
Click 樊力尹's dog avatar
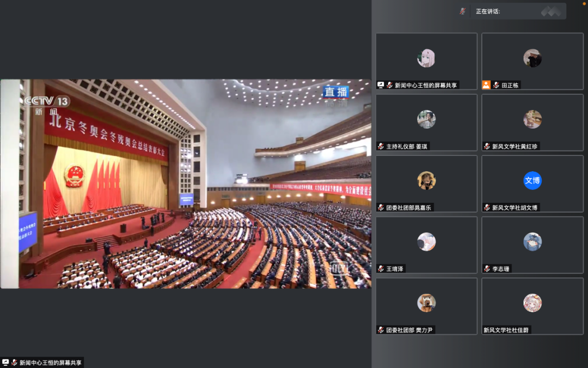click(426, 303)
